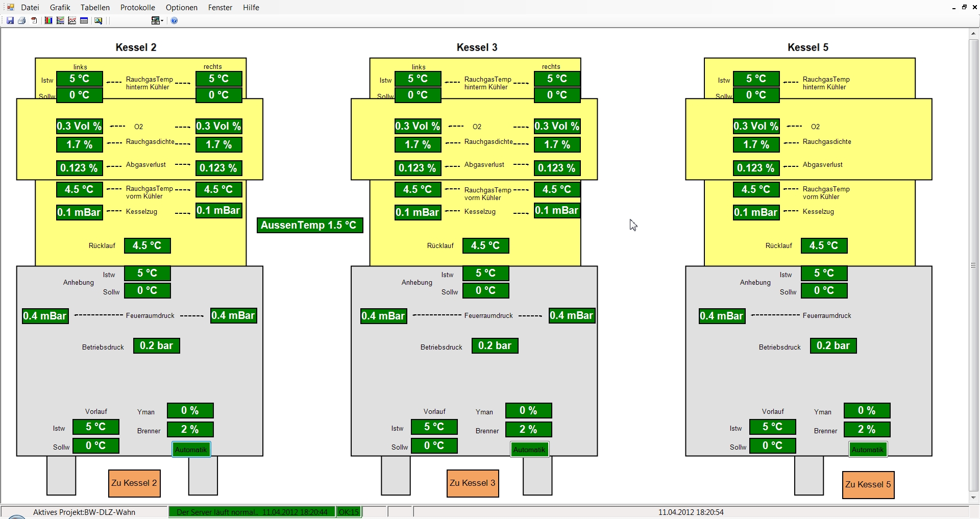Open the Protokolle menu
The image size is (980, 519).
[x=138, y=8]
